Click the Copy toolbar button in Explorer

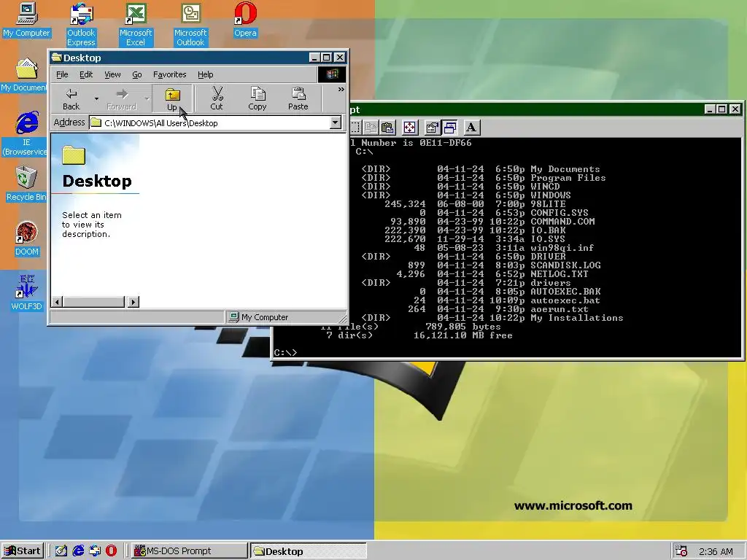click(x=258, y=99)
